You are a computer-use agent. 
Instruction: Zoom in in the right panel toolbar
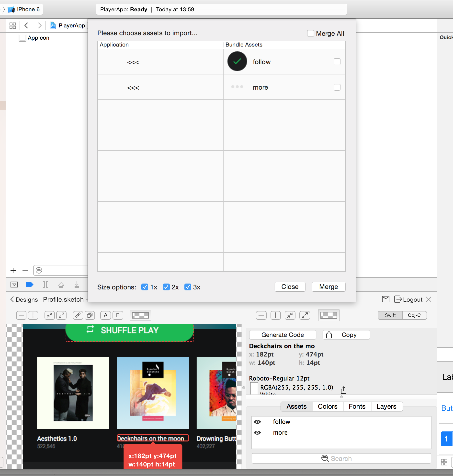click(x=276, y=315)
